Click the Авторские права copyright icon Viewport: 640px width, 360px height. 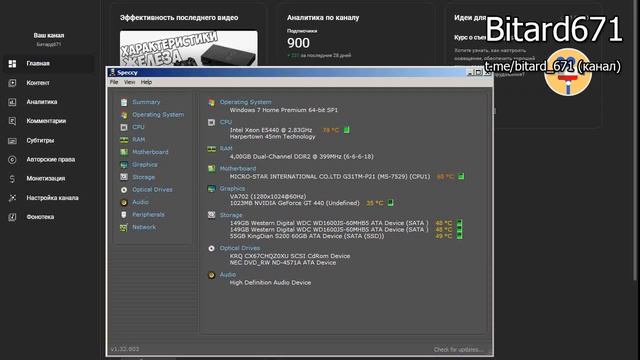tap(12, 160)
